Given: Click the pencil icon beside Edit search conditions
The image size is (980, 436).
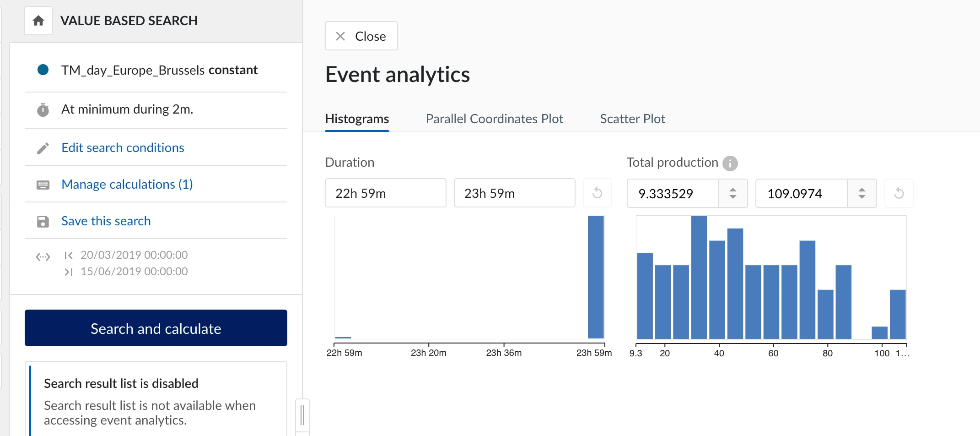Looking at the screenshot, I should (43, 147).
